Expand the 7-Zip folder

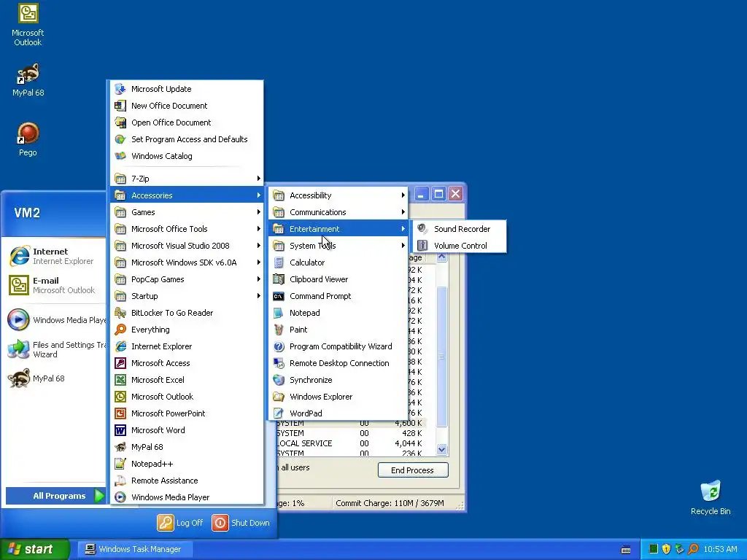click(x=187, y=179)
